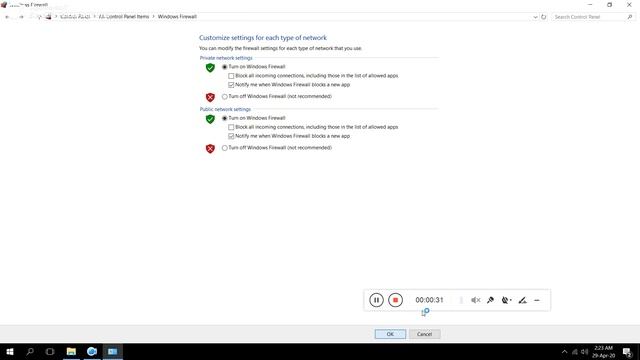Confirm firewall settings with OK button
Screen dimensions: 640x360
pyautogui.click(x=390, y=334)
